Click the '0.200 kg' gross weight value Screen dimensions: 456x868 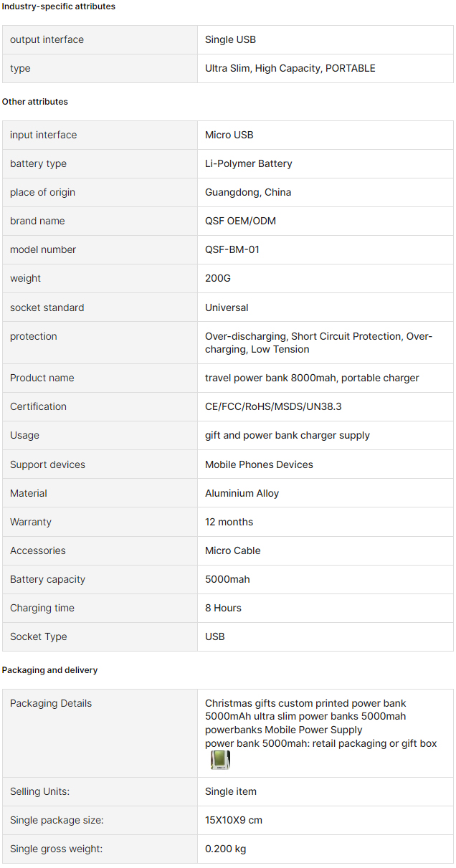tap(225, 849)
